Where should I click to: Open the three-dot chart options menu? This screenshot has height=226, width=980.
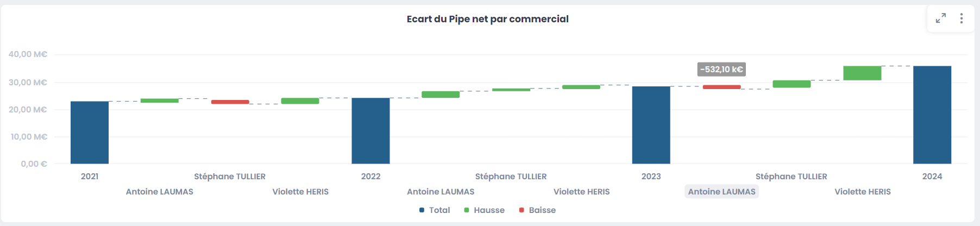click(962, 18)
